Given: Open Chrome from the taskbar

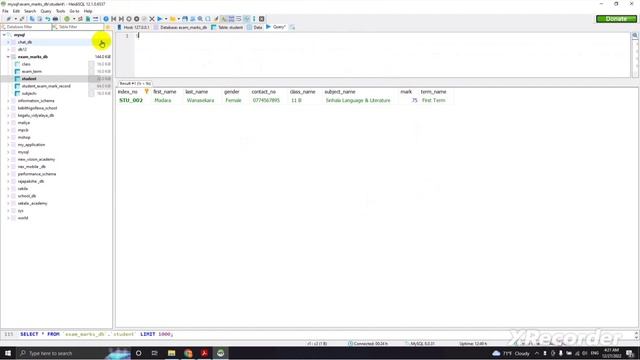Looking at the screenshot, I should pyautogui.click(x=188, y=353).
